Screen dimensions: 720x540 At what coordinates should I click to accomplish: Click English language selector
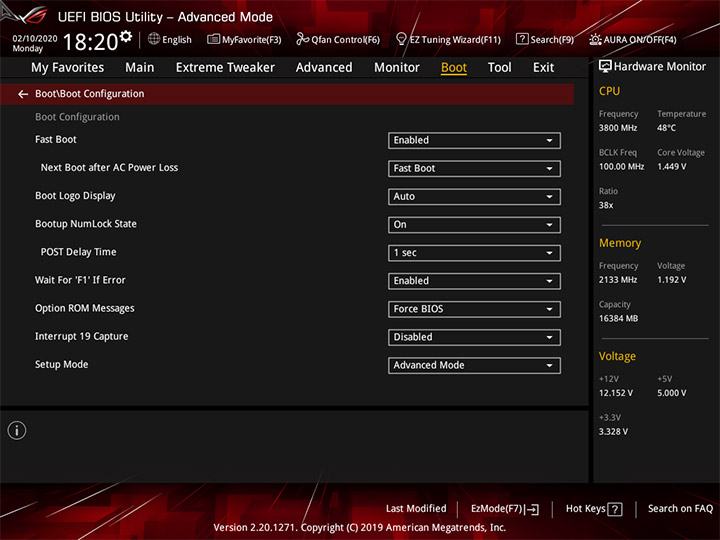coord(177,40)
